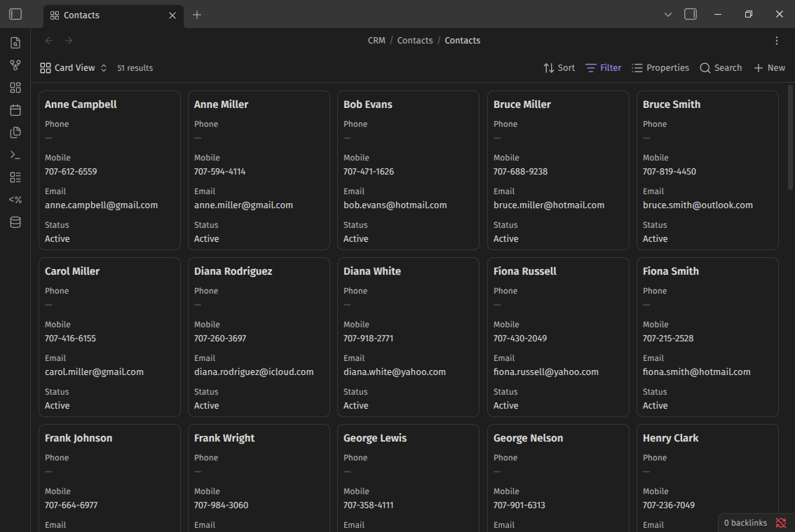
Task: Click email bob.evans@hotmail.com
Action: [395, 205]
